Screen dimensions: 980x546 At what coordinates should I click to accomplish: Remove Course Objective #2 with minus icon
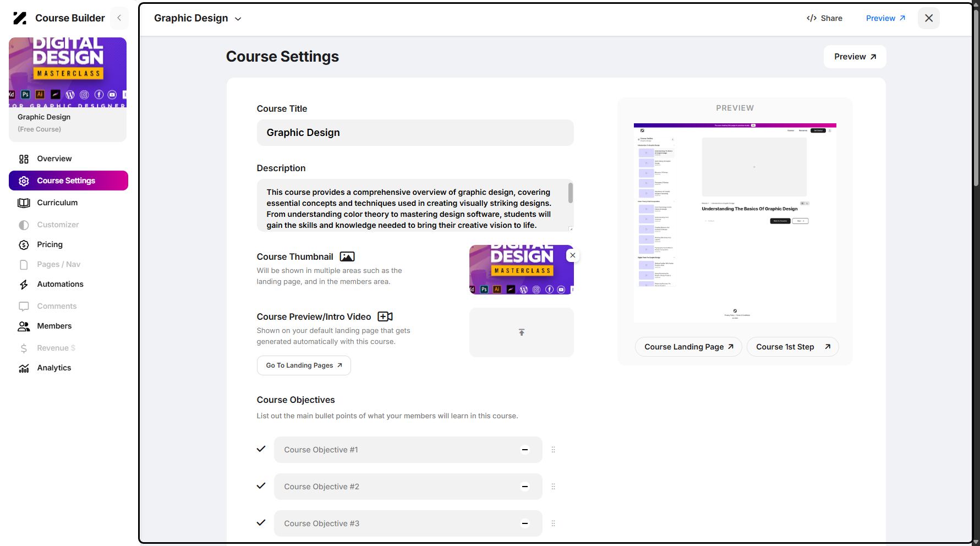pos(525,487)
